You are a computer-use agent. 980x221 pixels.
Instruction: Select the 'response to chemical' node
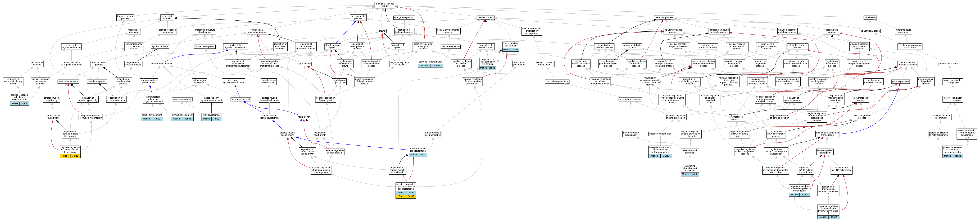point(134,31)
